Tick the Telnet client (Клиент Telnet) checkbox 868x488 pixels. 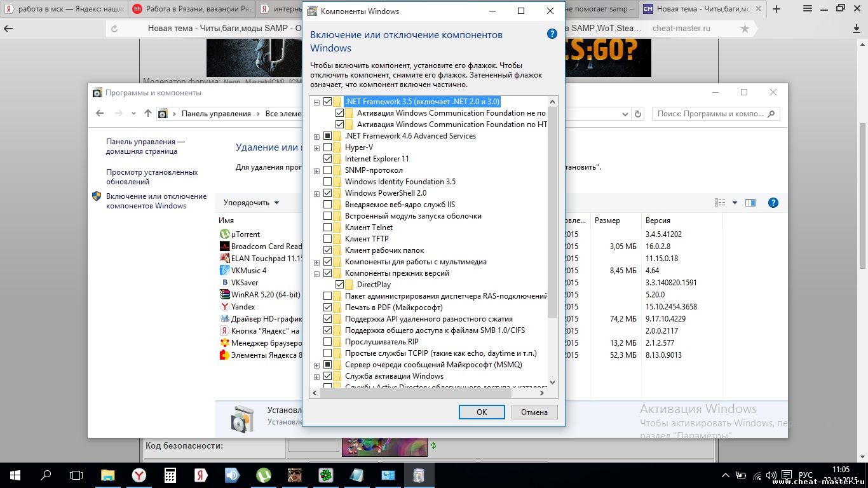click(x=328, y=227)
